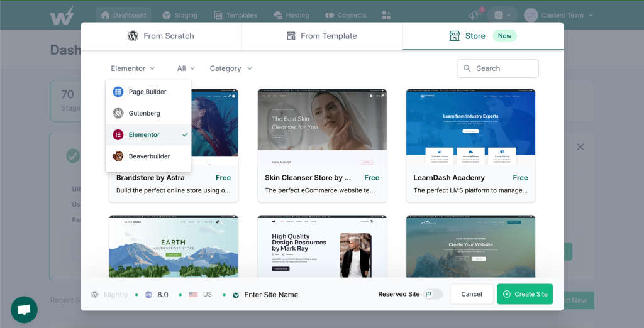644x328 pixels.
Task: Open the Nightly WordPress version selector
Action: 109,294
